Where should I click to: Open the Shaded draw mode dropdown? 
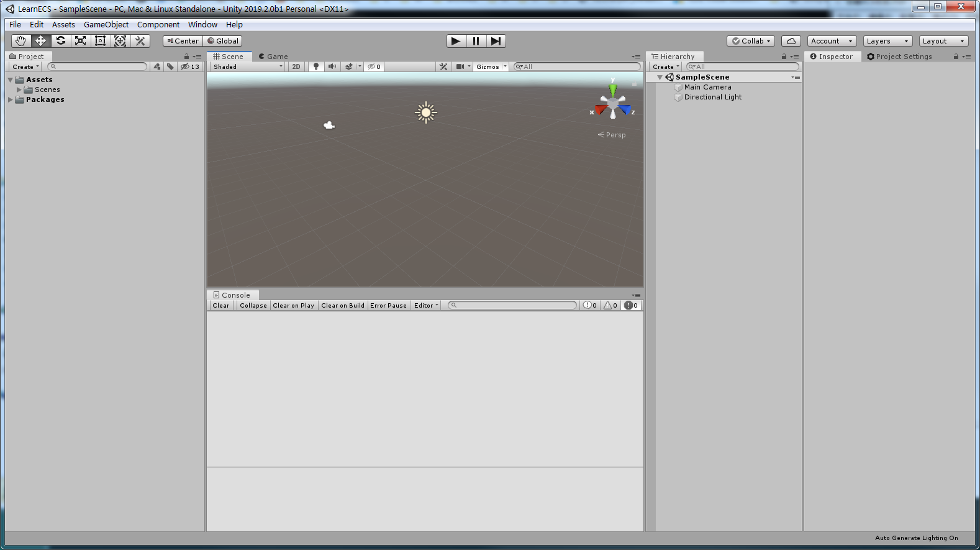tap(248, 66)
